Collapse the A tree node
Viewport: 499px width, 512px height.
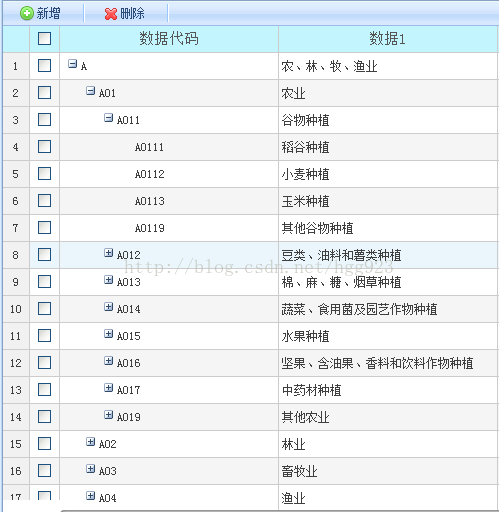[72, 64]
